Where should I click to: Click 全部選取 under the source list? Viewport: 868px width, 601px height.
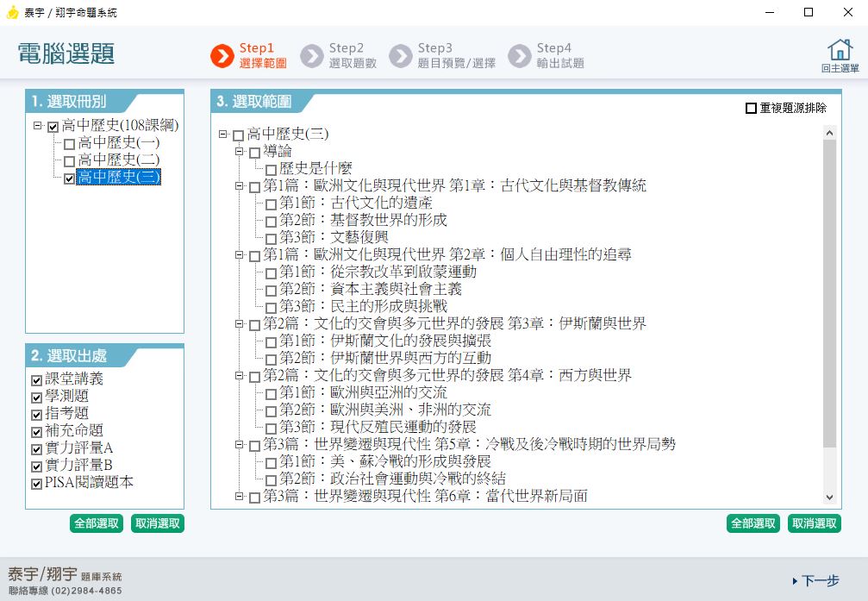pyautogui.click(x=97, y=523)
